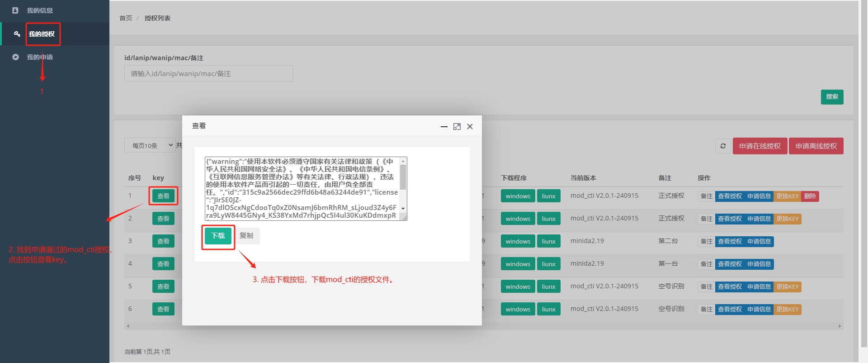Viewport: 868px width, 363px height.
Task: Click 查看授权 in row 6
Action: pyautogui.click(x=730, y=309)
